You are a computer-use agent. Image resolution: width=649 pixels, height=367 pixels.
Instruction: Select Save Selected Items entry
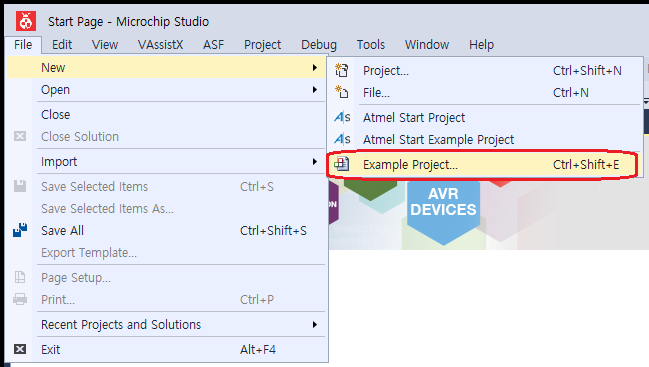(166, 186)
